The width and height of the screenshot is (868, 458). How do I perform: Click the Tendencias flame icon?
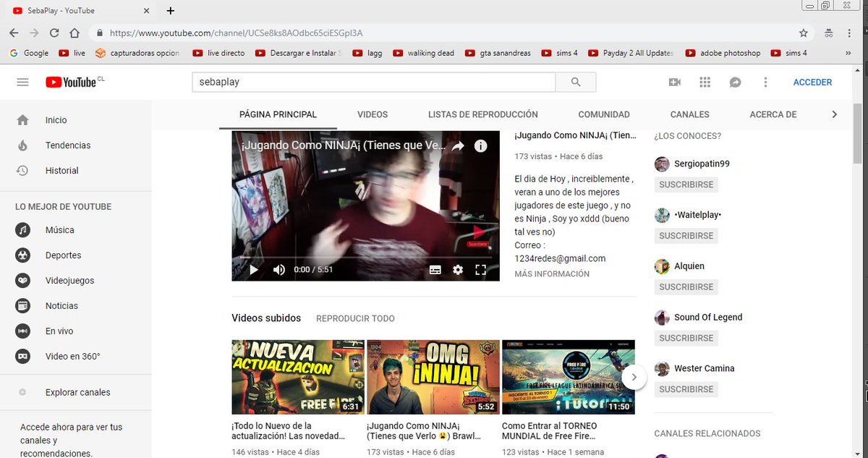click(23, 145)
